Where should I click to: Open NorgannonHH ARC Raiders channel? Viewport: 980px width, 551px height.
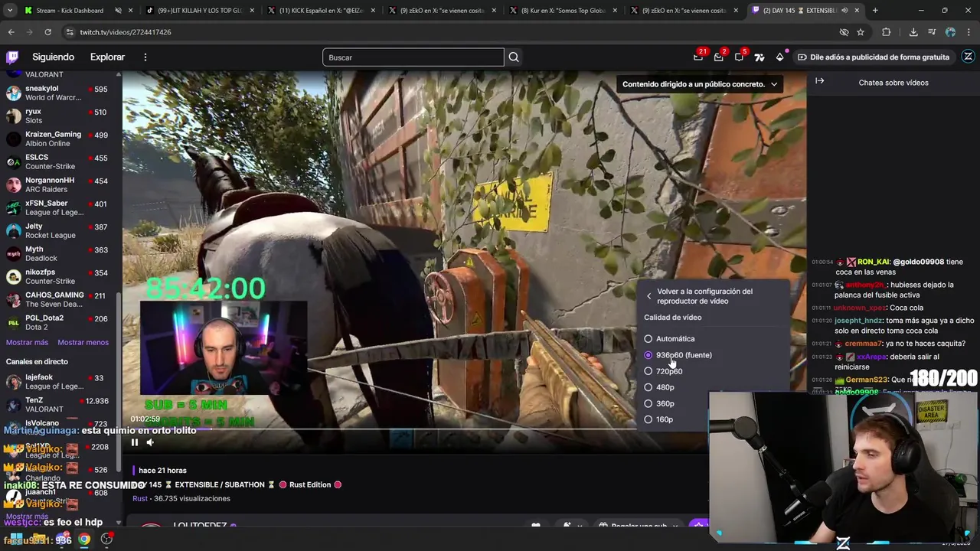tap(58, 185)
